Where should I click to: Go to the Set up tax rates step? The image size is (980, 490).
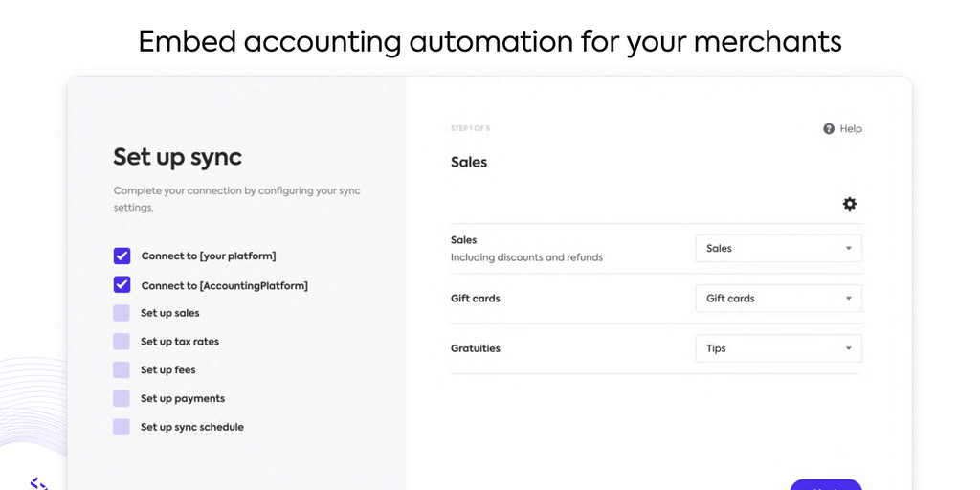pyautogui.click(x=180, y=342)
